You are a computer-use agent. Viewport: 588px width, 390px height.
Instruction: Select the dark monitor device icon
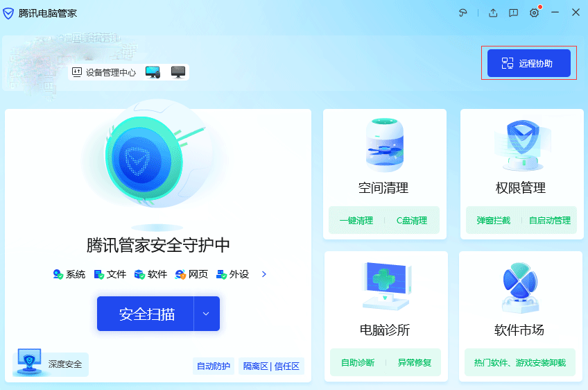(x=178, y=72)
